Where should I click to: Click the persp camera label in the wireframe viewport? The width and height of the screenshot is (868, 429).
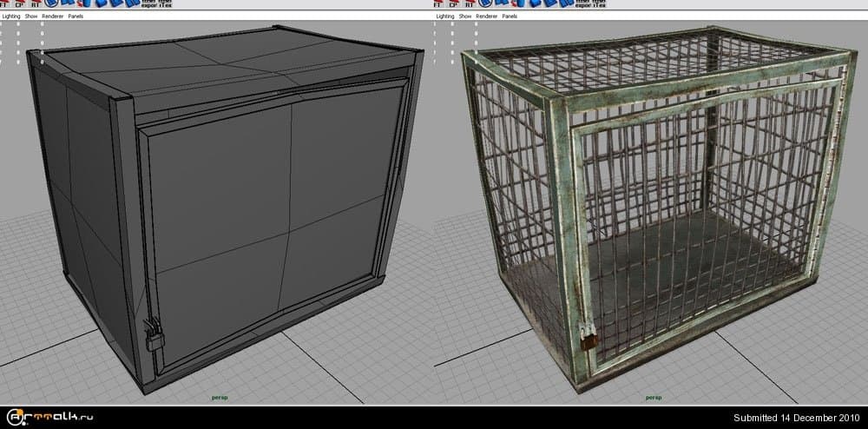[x=220, y=398]
